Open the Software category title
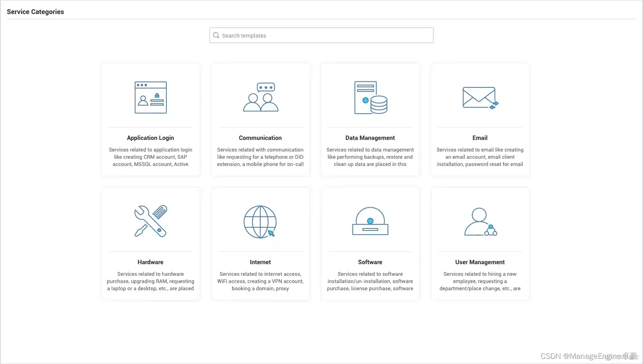This screenshot has width=643, height=364. pyautogui.click(x=370, y=262)
